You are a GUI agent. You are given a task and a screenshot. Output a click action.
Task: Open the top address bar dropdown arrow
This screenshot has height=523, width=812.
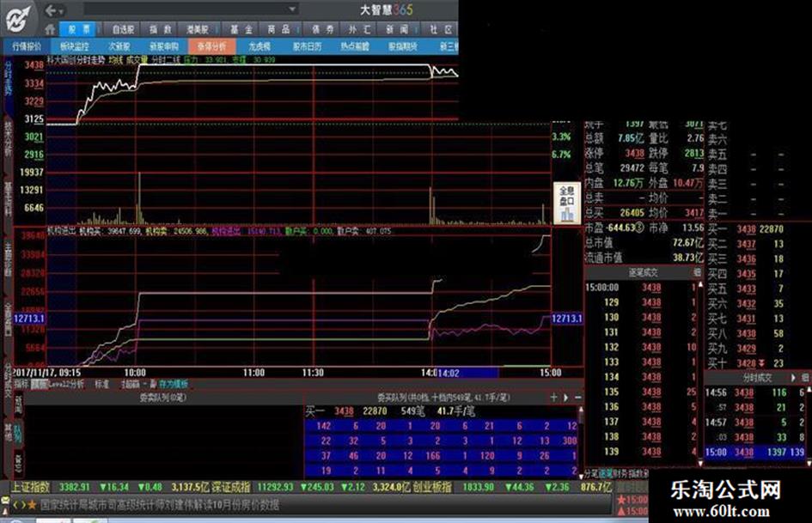click(293, 9)
